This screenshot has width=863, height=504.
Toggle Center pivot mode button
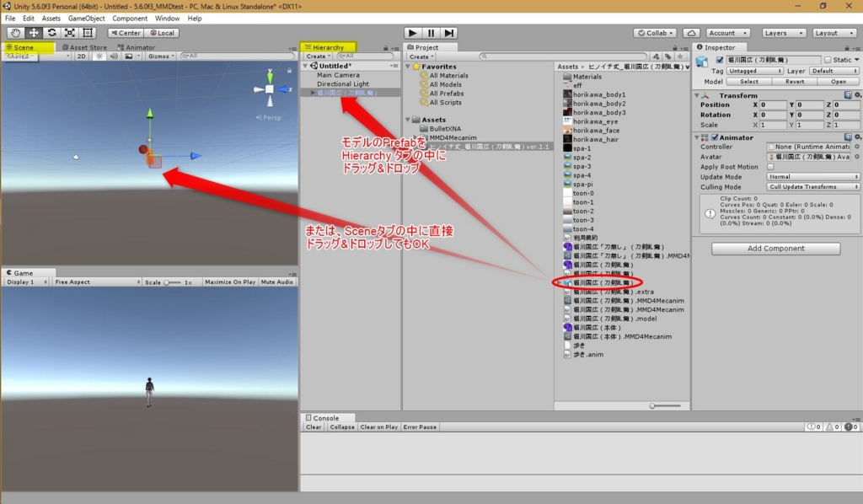[126, 33]
